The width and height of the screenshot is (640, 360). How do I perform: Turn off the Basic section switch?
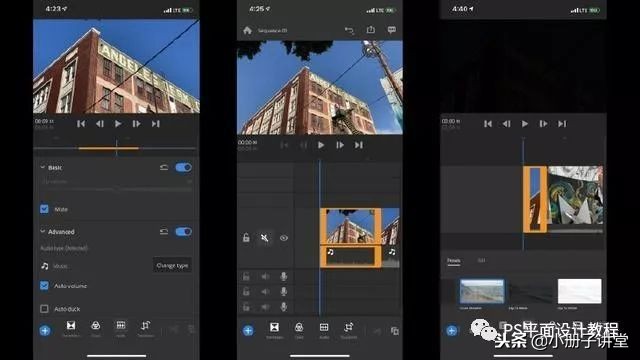pyautogui.click(x=183, y=167)
